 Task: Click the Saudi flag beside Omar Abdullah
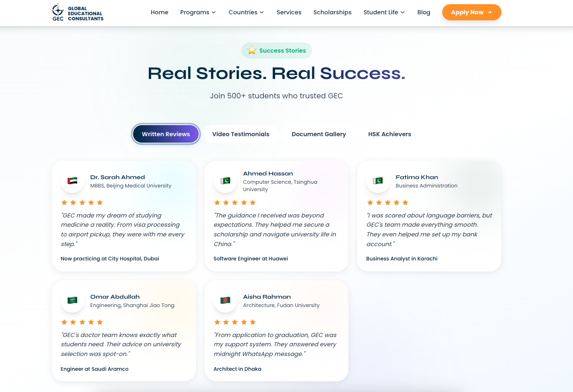click(73, 301)
